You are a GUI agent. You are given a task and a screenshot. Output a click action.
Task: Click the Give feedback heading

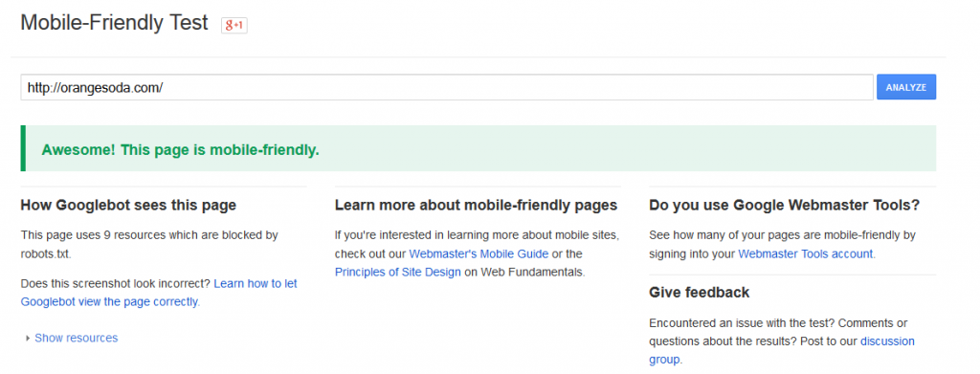[x=700, y=292]
